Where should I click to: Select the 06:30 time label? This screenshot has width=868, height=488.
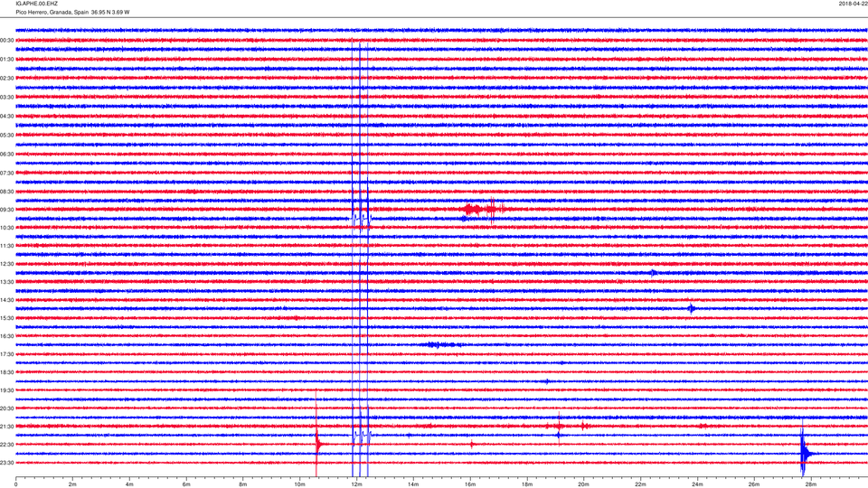coord(7,154)
